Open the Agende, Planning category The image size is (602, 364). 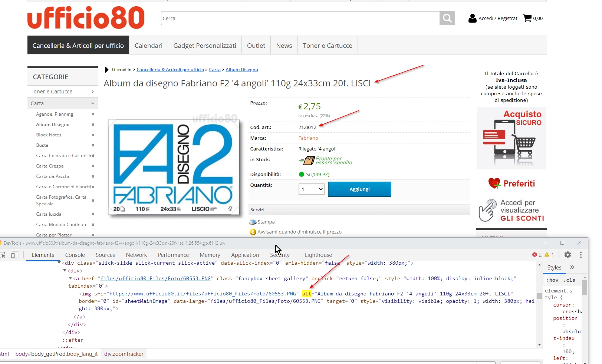click(x=55, y=114)
